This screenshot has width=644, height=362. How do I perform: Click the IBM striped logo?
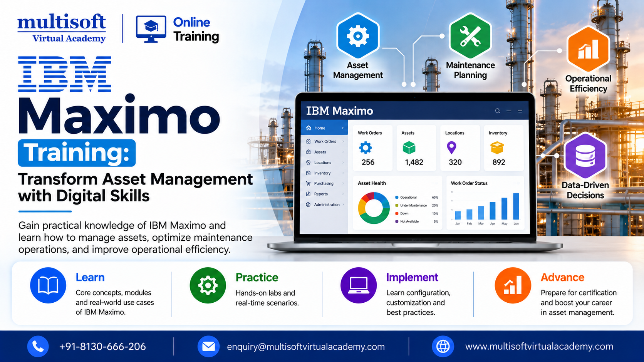tap(65, 74)
